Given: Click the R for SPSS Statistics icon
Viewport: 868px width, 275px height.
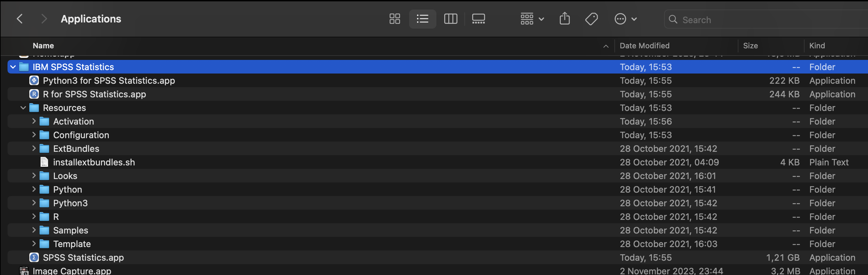Looking at the screenshot, I should coord(34,94).
